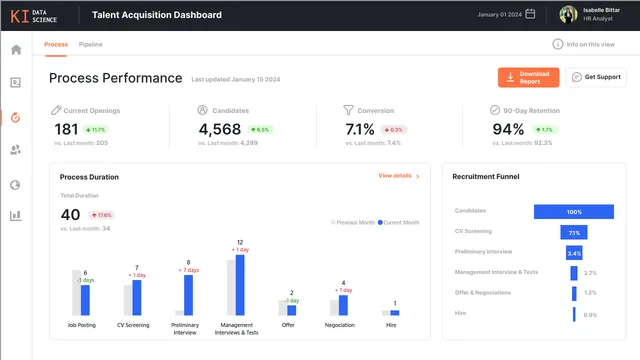The width and height of the screenshot is (640, 360).
Task: Click the Last updated January 15 2024 text
Action: click(236, 80)
